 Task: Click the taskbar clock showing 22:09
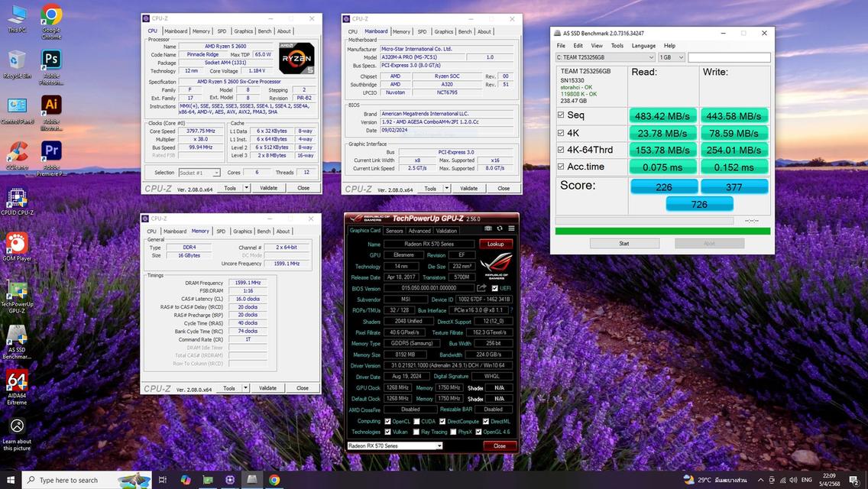coord(829,480)
